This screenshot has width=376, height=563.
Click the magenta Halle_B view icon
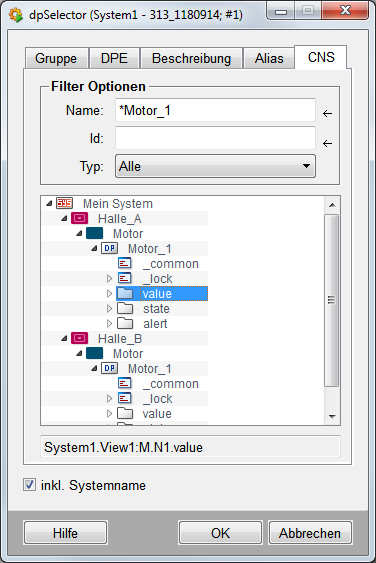(x=79, y=338)
